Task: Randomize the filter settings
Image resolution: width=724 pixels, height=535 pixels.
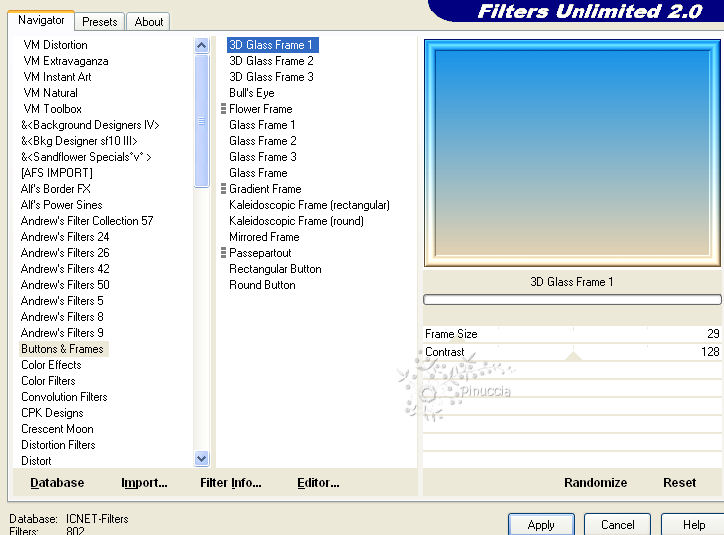Action: [595, 483]
